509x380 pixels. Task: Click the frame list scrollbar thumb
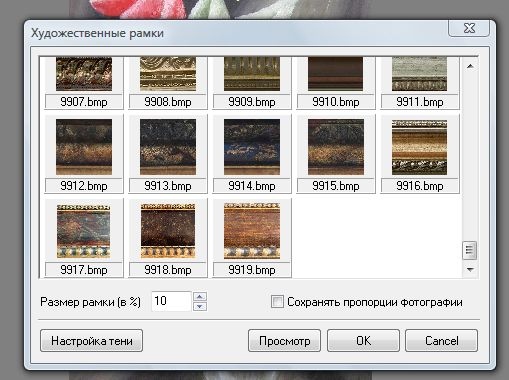pos(470,250)
